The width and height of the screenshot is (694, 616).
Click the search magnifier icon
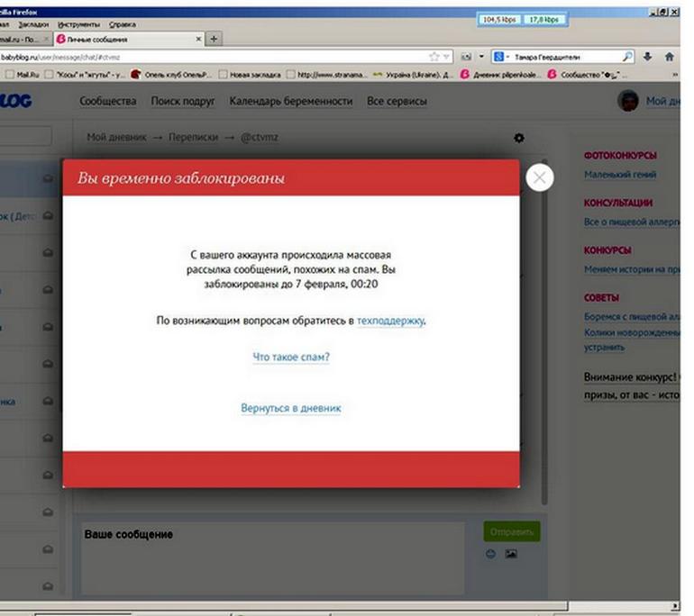627,56
